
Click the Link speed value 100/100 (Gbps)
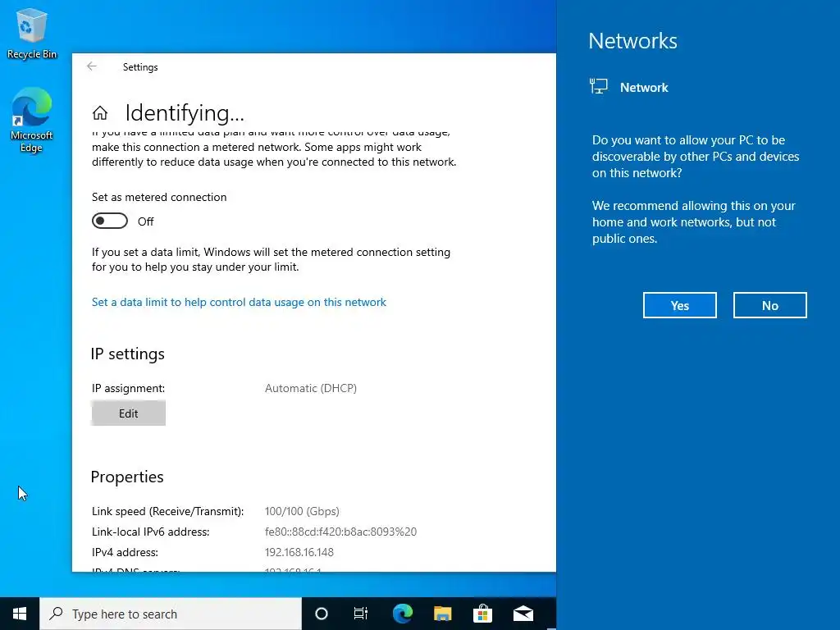302,512
